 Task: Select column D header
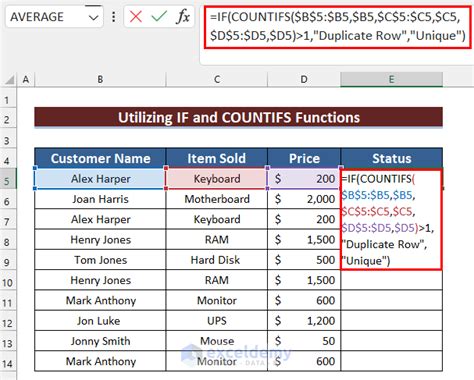pyautogui.click(x=304, y=80)
